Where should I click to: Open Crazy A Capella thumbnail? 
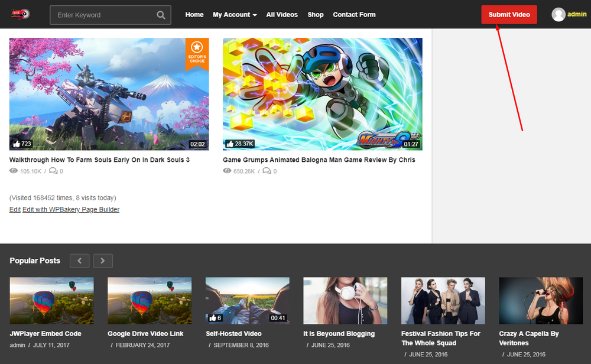(x=541, y=301)
